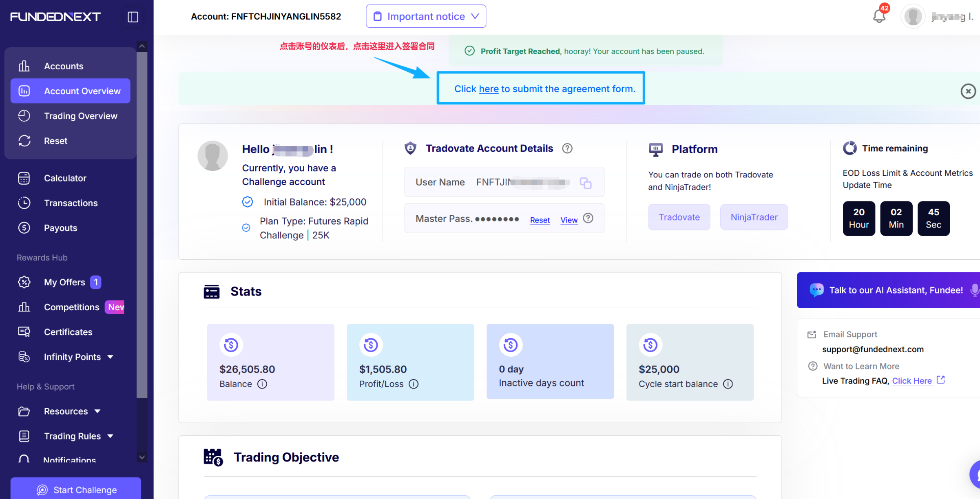The image size is (980, 499).
Task: Click the 0 day Inactive days card
Action: pyautogui.click(x=550, y=361)
